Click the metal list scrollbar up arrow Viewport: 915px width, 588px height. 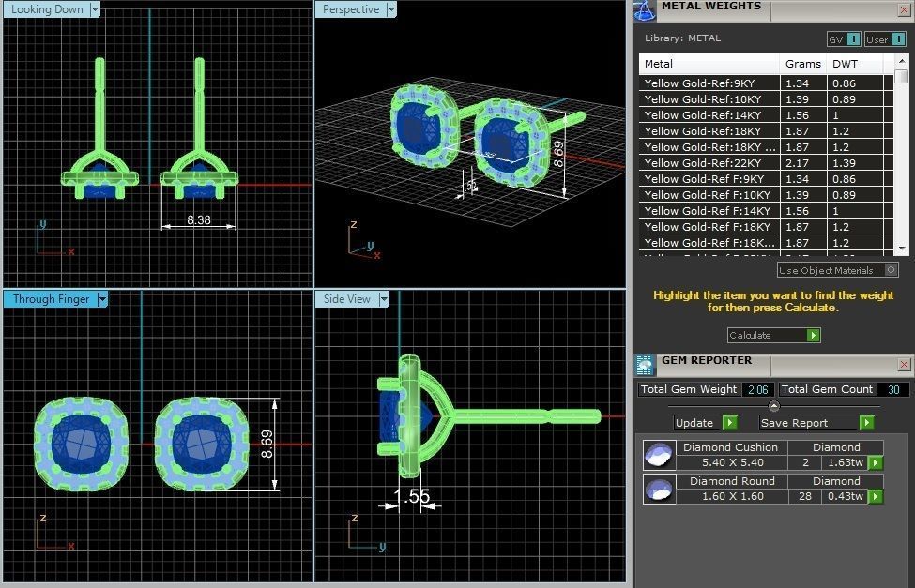point(902,61)
